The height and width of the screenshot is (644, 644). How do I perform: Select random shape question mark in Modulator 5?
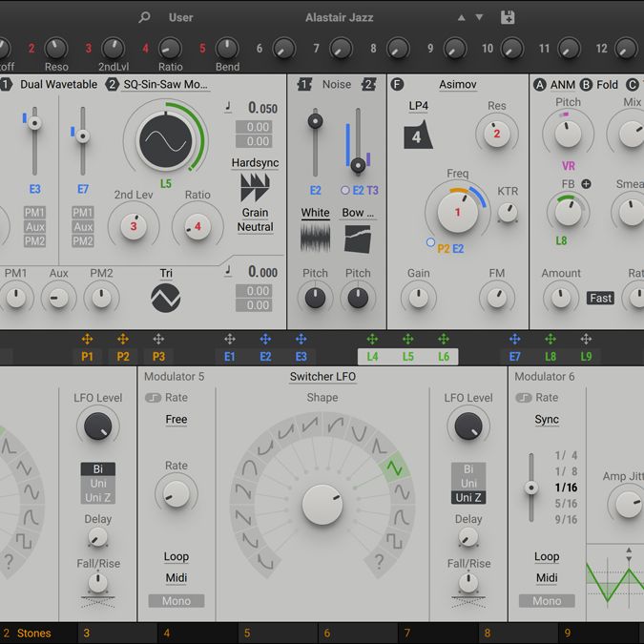[379, 561]
